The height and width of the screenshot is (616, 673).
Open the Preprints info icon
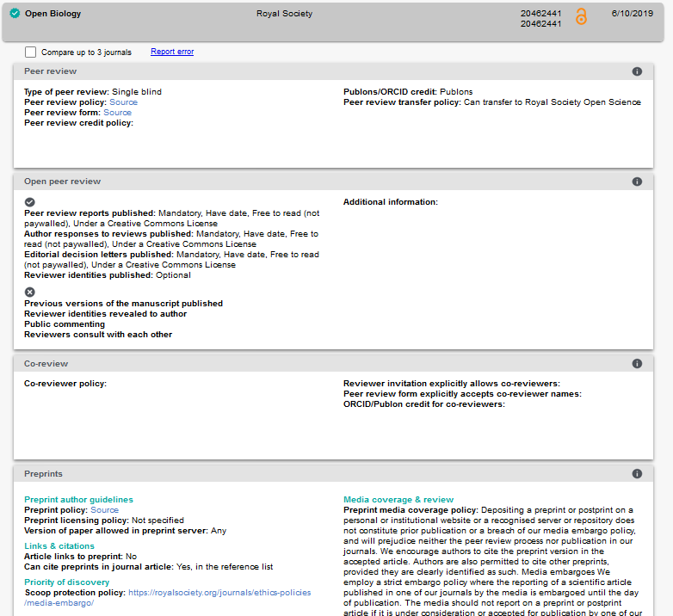tap(637, 473)
